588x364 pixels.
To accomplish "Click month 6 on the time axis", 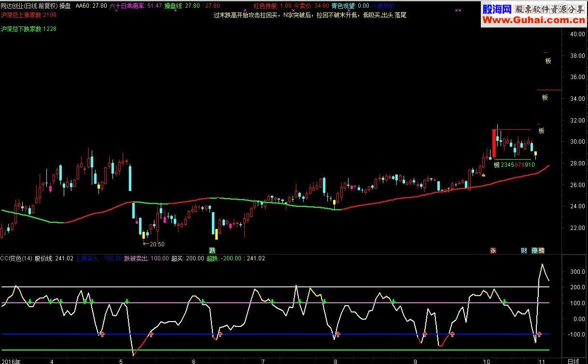I will tap(194, 361).
